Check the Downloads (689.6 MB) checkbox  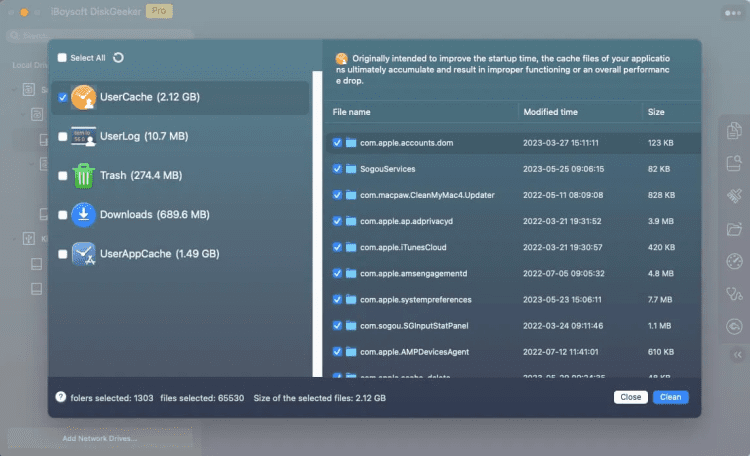tap(63, 215)
